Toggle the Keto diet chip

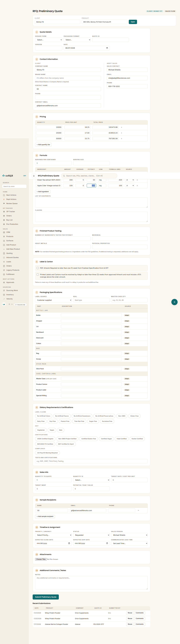pos(61,430)
